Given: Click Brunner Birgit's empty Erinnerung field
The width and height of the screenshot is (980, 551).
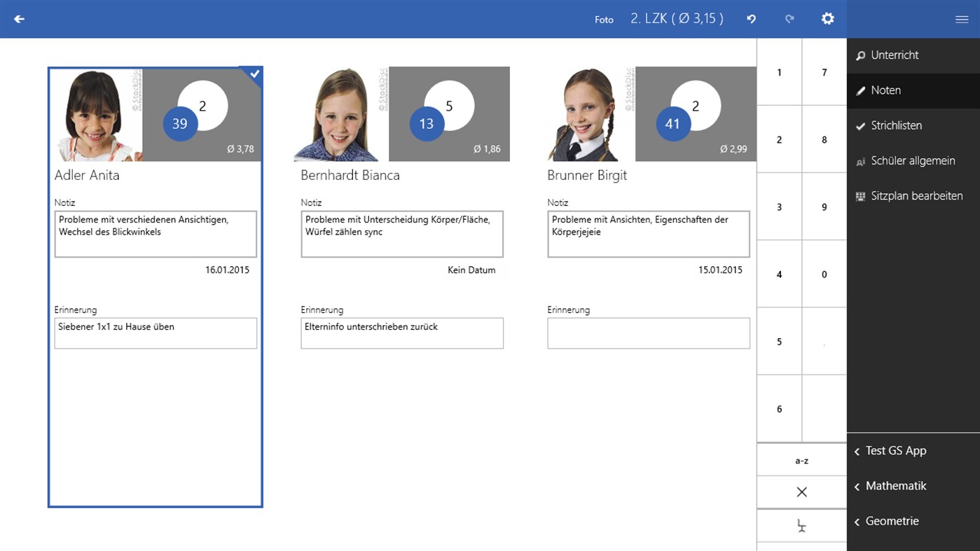Looking at the screenshot, I should (x=648, y=333).
